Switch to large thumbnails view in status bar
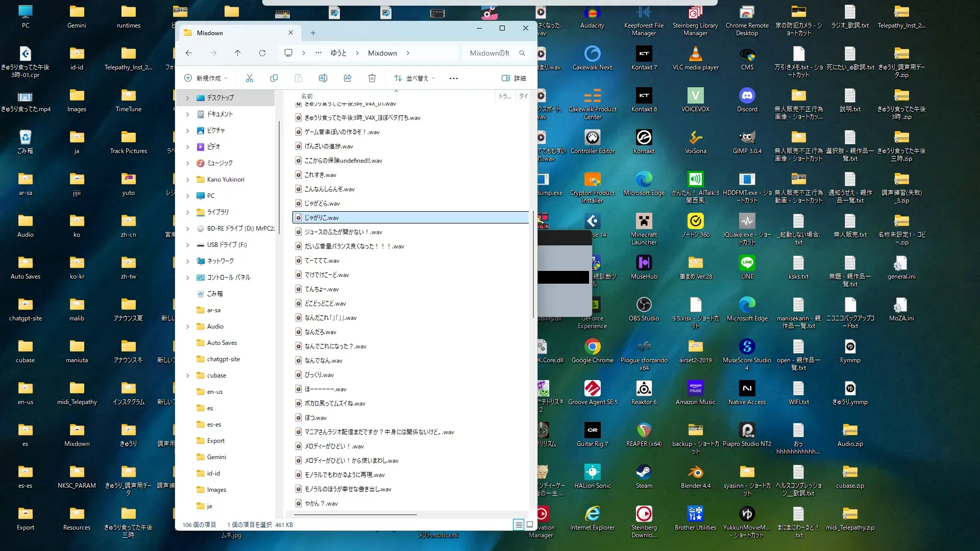The height and width of the screenshot is (551, 980). (x=530, y=524)
